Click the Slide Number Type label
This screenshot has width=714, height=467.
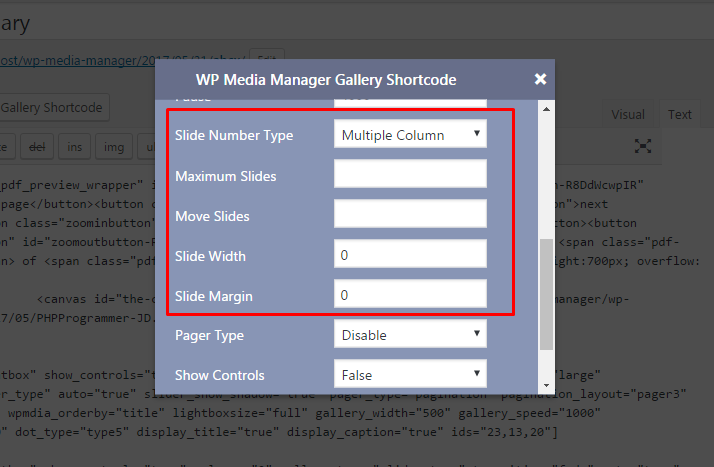[234, 136]
